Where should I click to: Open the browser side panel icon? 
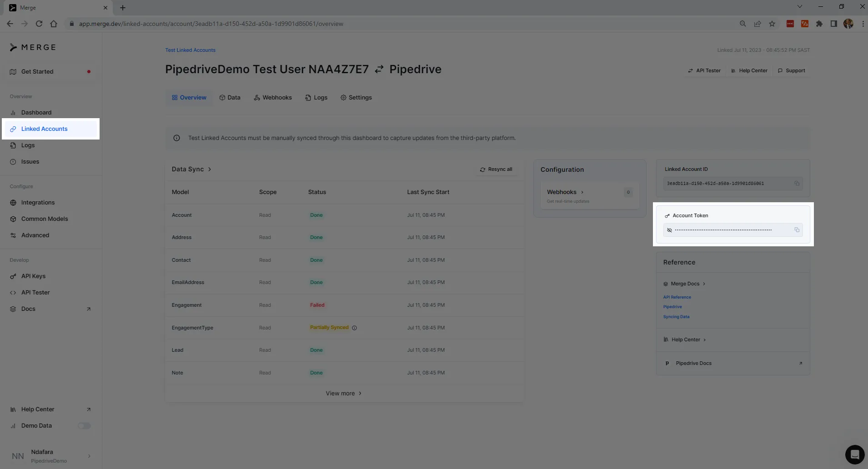click(x=834, y=24)
